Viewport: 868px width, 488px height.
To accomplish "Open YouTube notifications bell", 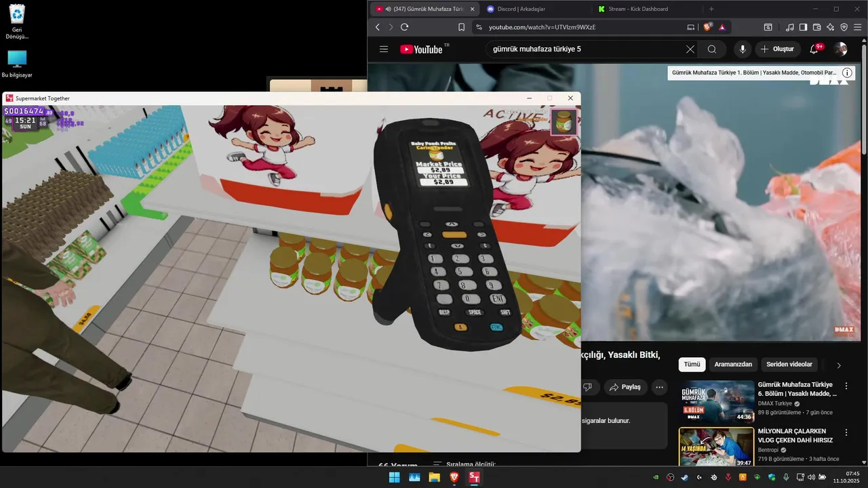I will click(815, 49).
